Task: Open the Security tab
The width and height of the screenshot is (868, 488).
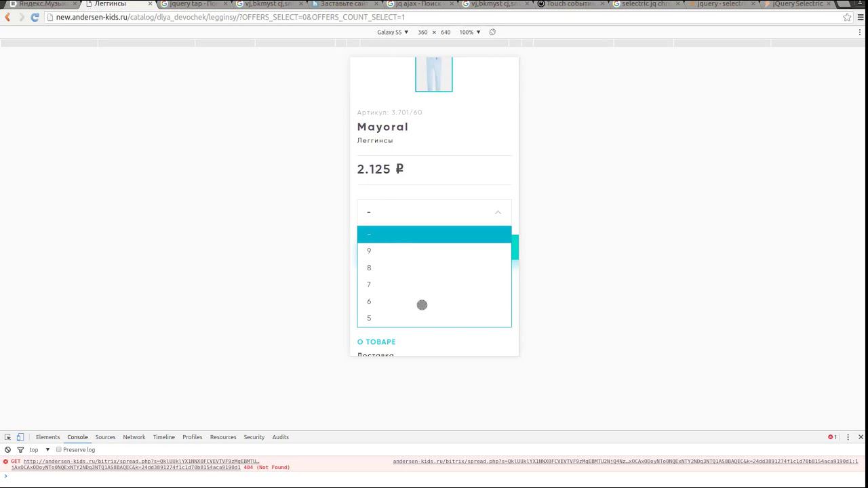Action: click(x=254, y=437)
